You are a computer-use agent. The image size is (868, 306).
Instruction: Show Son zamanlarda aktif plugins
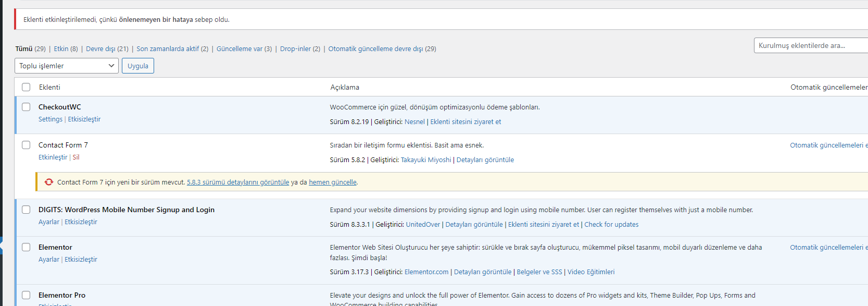point(172,48)
